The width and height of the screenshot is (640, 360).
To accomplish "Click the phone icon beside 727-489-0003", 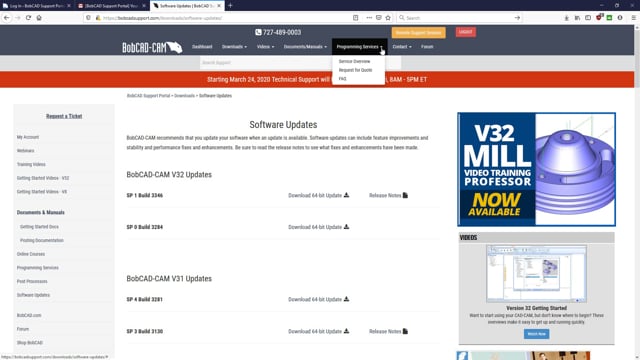I will [258, 32].
